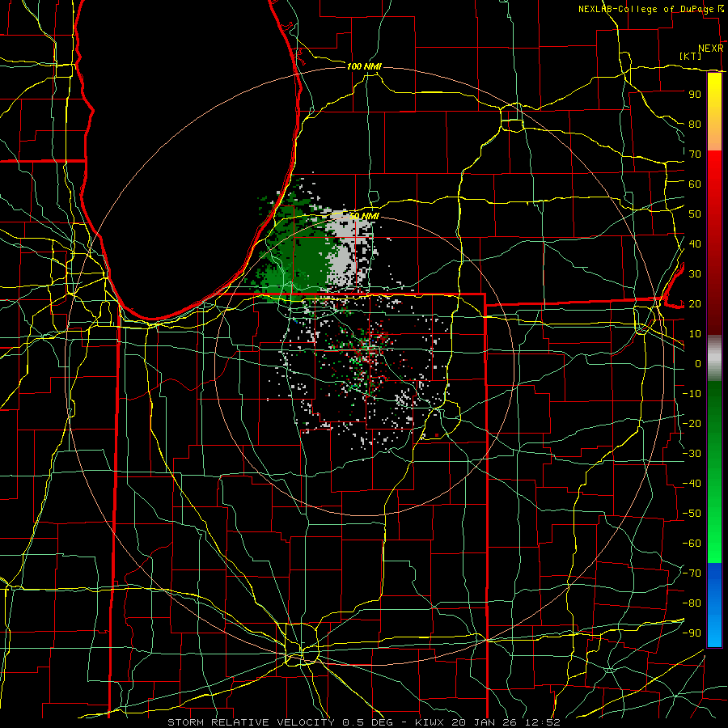Click the -60 value on the velocity scale
The width and height of the screenshot is (728, 728).
(692, 544)
